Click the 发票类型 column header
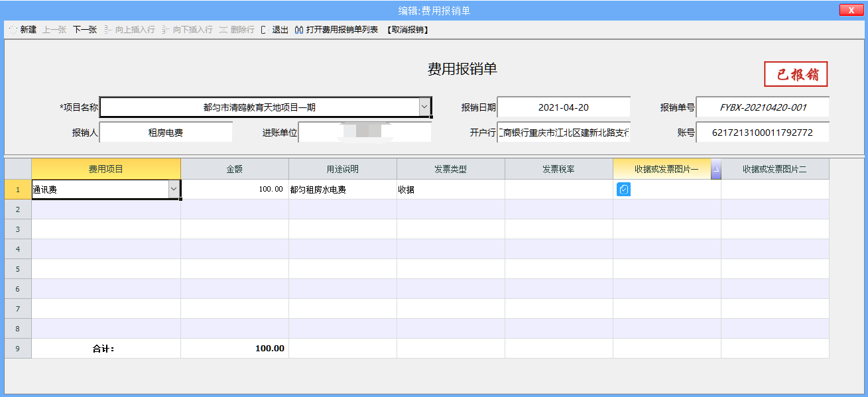Screen dimensions: 868x397 [x=451, y=169]
